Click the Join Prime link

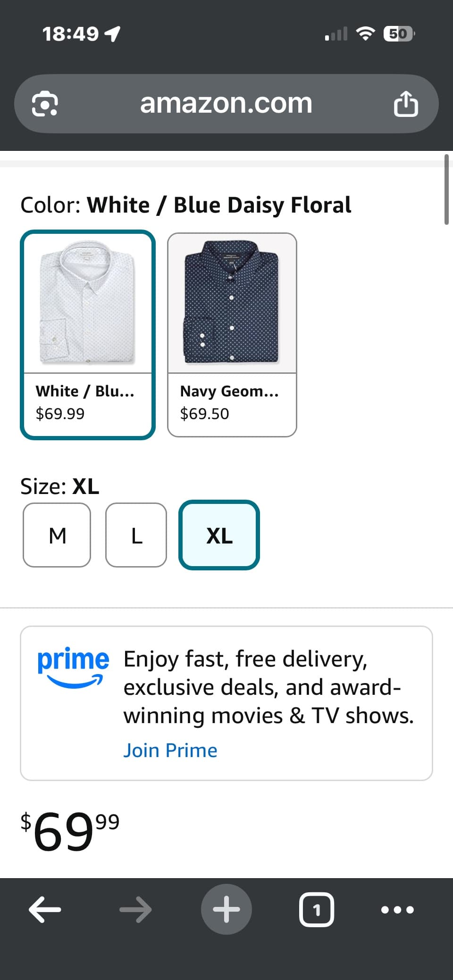tap(170, 750)
